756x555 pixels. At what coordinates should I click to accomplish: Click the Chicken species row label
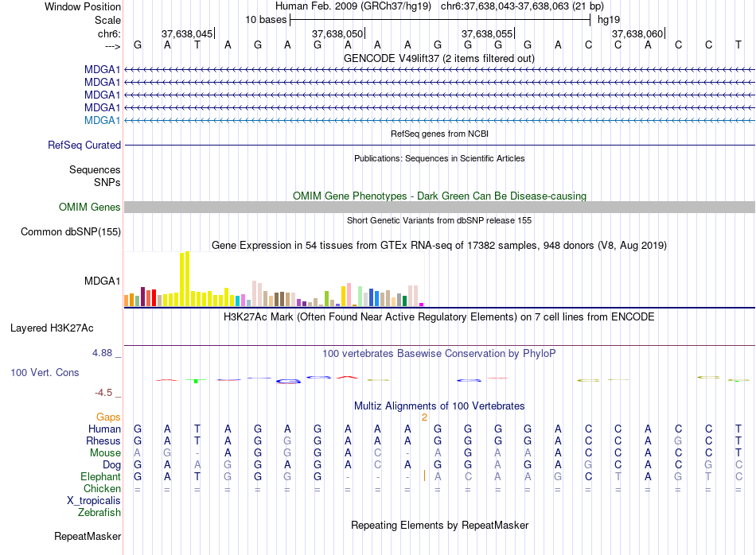point(102,488)
